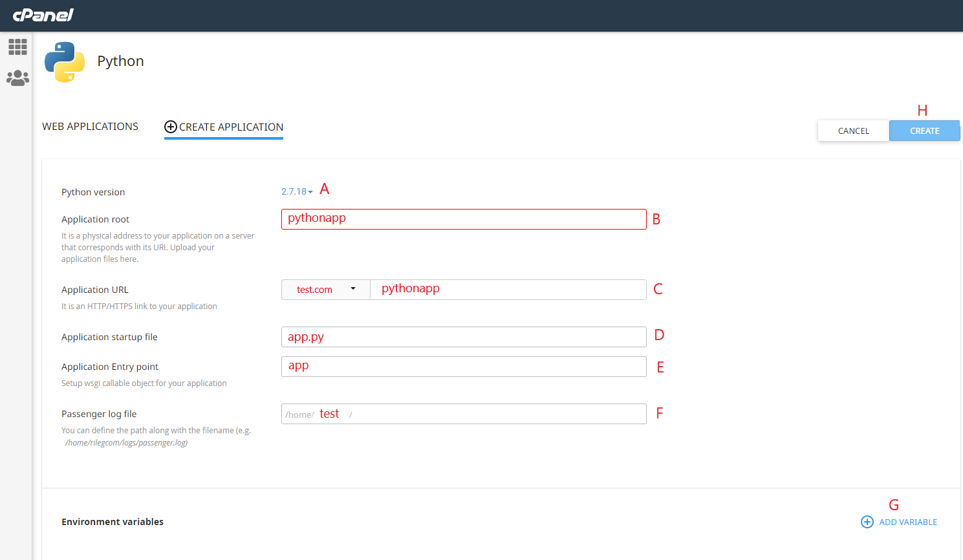The height and width of the screenshot is (560, 963).
Task: Open the test.com domain dropdown
Action: click(x=326, y=290)
